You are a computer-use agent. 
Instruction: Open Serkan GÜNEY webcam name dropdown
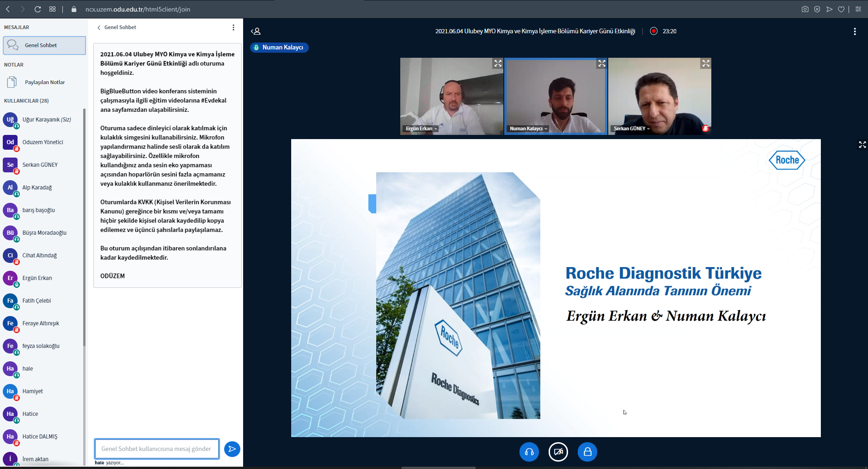(631, 128)
